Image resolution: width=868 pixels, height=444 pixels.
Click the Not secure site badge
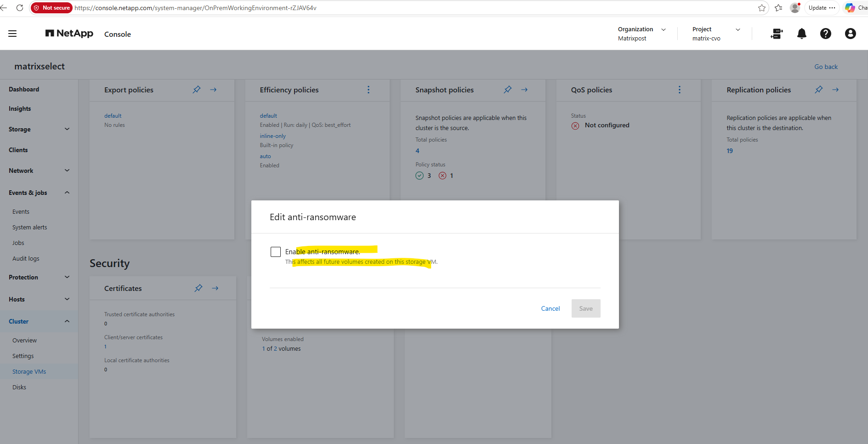51,8
